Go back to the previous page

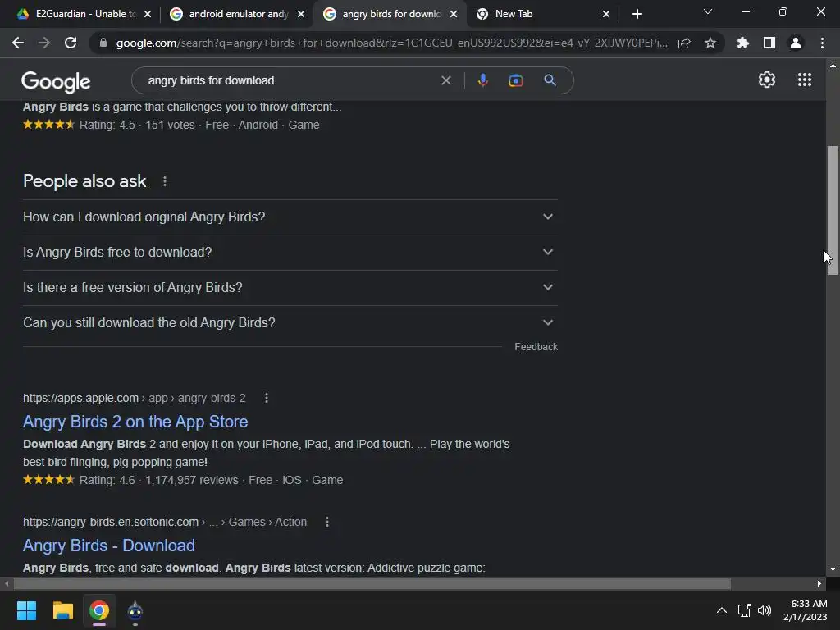coord(18,43)
